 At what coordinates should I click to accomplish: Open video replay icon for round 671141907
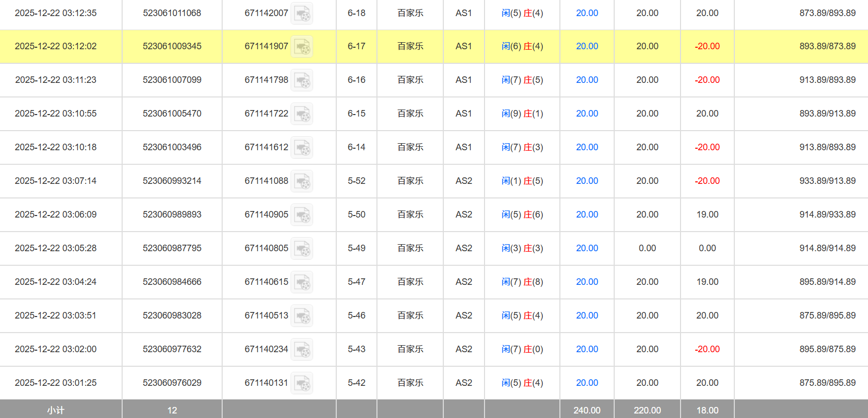(302, 47)
